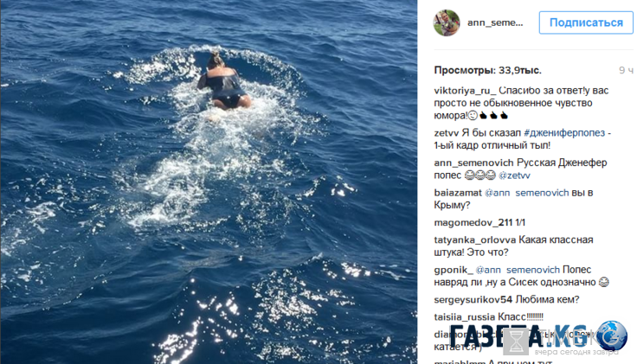
Task: Click tatyanka_orlovva username
Action: 475,239
